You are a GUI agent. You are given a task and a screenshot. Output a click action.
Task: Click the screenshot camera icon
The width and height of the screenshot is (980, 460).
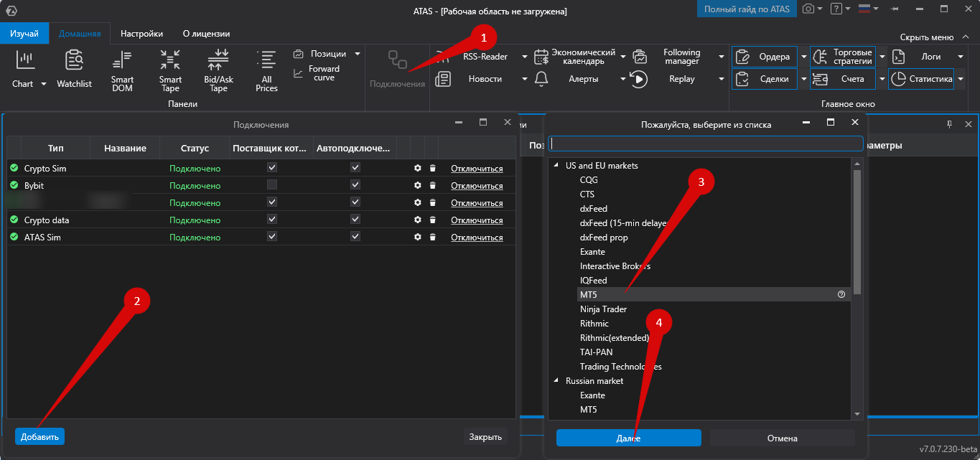pos(808,9)
